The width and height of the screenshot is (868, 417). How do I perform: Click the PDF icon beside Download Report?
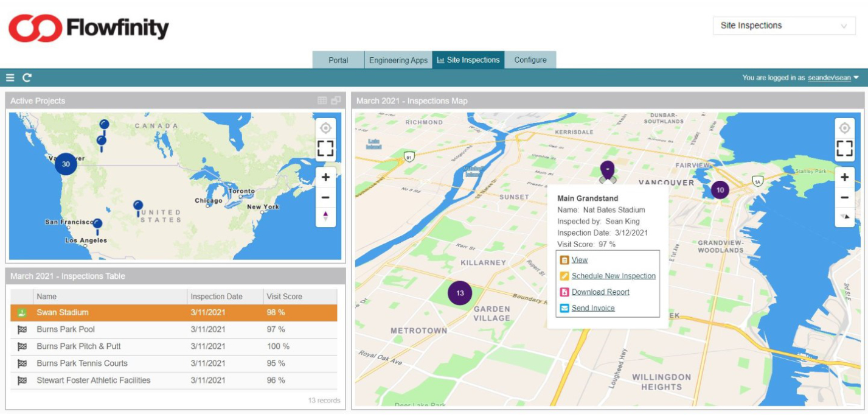(x=565, y=292)
